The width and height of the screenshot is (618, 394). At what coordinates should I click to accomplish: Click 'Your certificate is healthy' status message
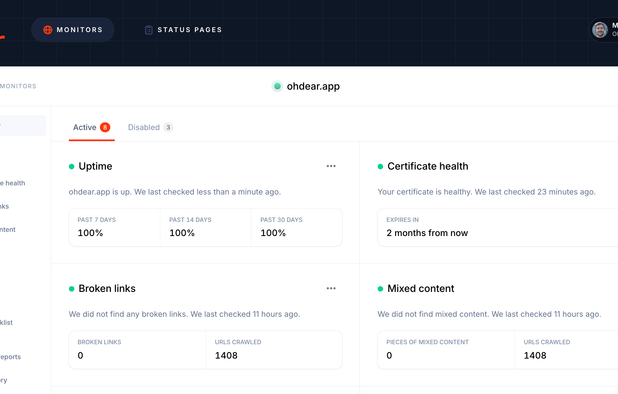coord(486,192)
